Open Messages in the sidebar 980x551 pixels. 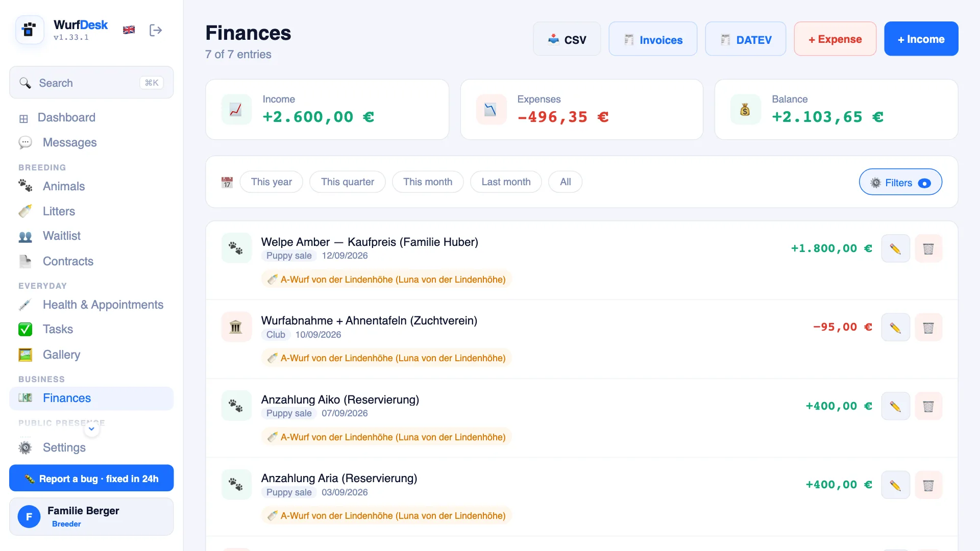click(x=91, y=142)
